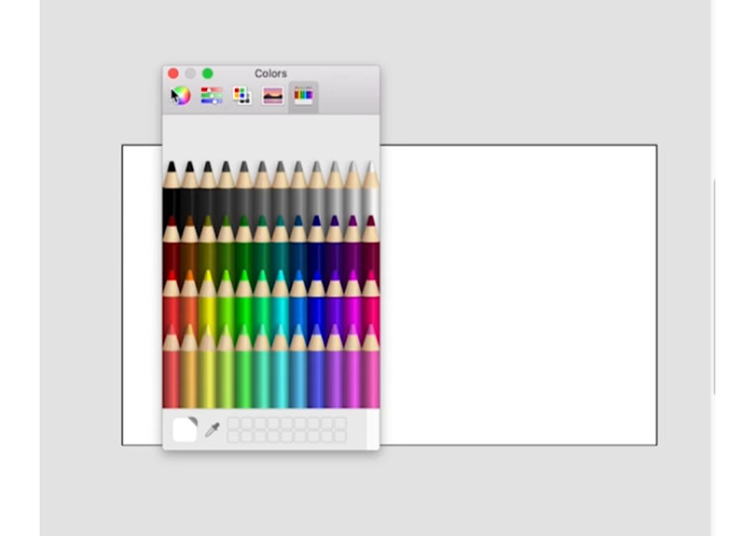Pick the pastel salmon pencil starting the bottom row
Screen dimensions: 756x536
tap(171, 369)
